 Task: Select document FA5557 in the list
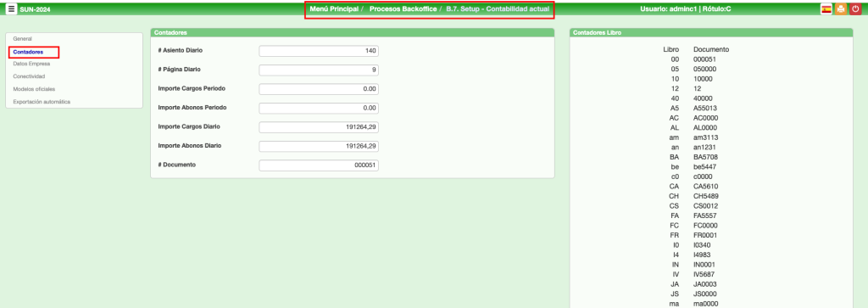coord(704,216)
